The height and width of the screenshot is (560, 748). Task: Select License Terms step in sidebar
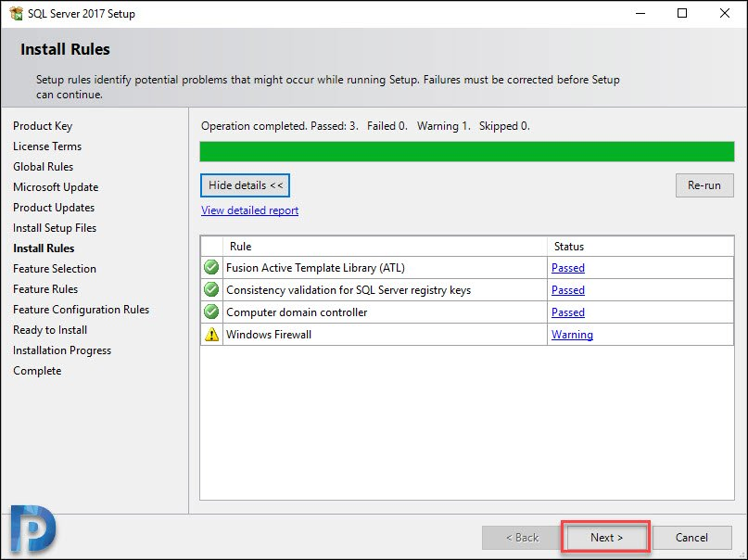coord(47,146)
